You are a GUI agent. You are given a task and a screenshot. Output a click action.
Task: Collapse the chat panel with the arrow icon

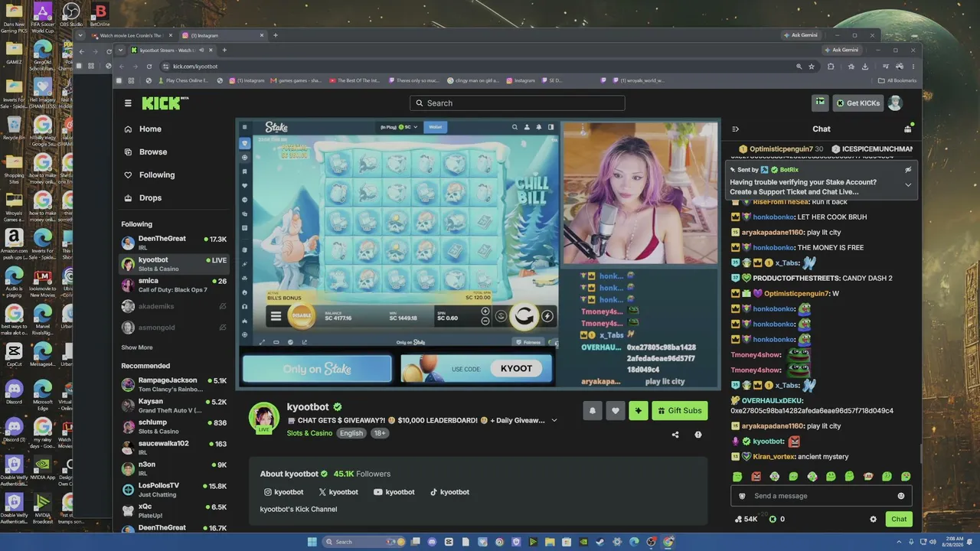click(735, 129)
